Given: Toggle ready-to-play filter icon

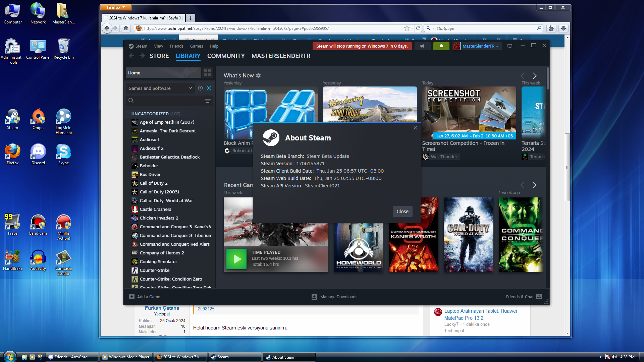Looking at the screenshot, I should point(209,88).
